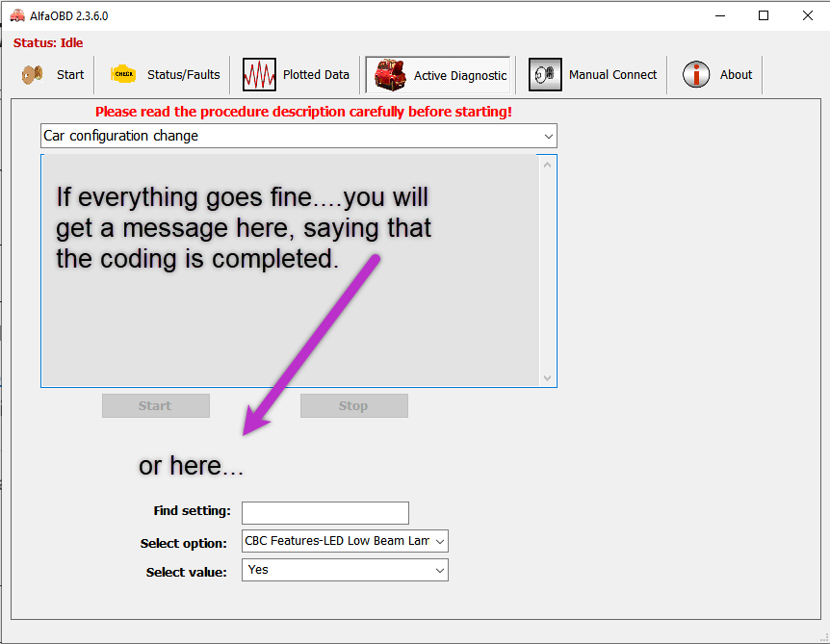830x644 pixels.
Task: Open the Select option combo box
Action: coord(345,541)
